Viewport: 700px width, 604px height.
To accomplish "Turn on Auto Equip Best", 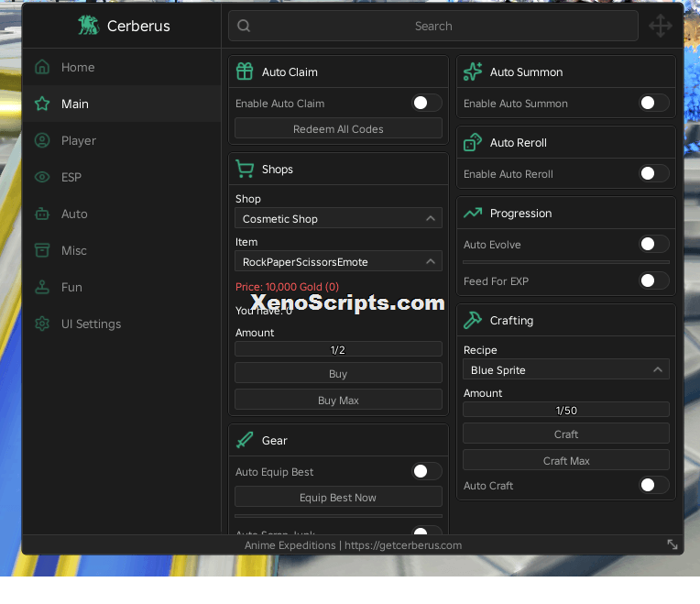I will coord(427,471).
